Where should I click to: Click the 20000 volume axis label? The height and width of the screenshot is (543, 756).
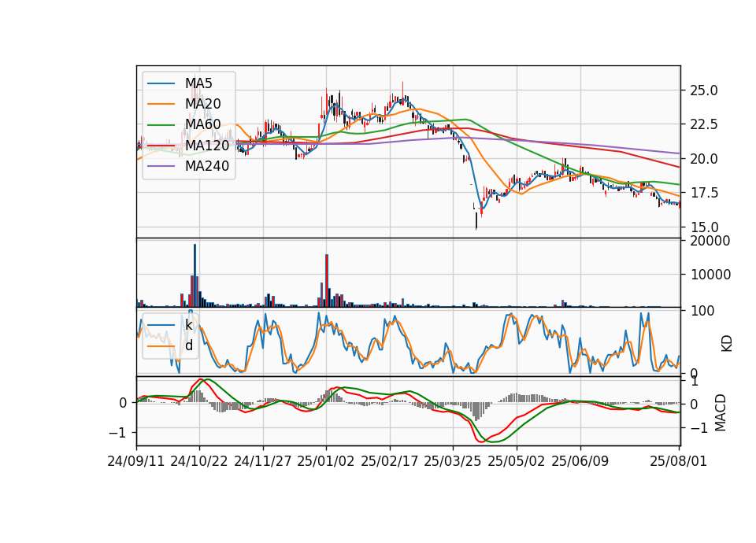710,241
